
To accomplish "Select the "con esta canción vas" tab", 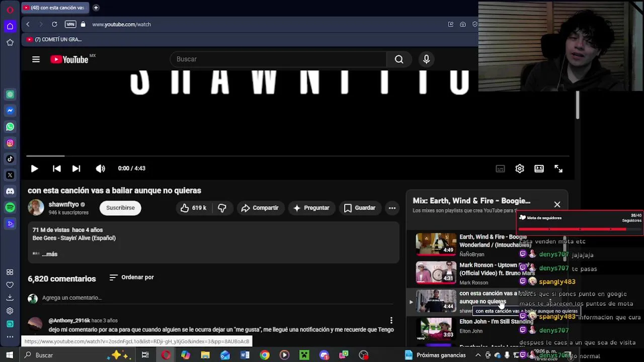I will (x=54, y=8).
